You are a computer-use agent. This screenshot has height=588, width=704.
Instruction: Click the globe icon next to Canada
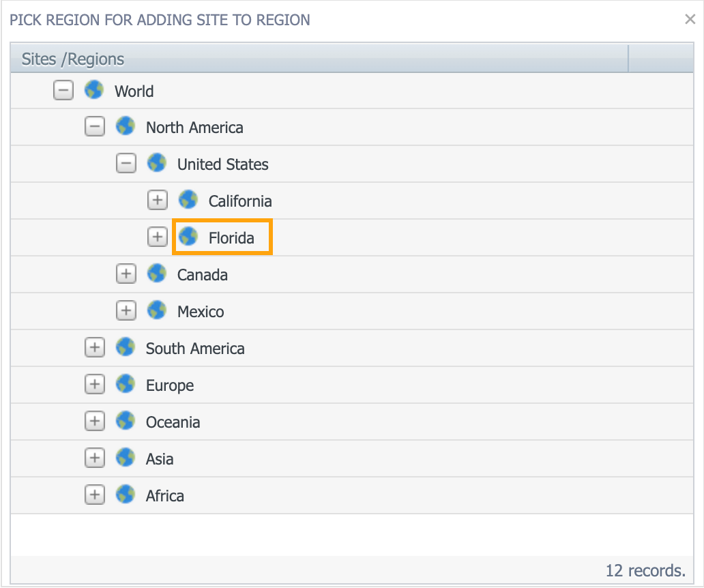tap(157, 274)
